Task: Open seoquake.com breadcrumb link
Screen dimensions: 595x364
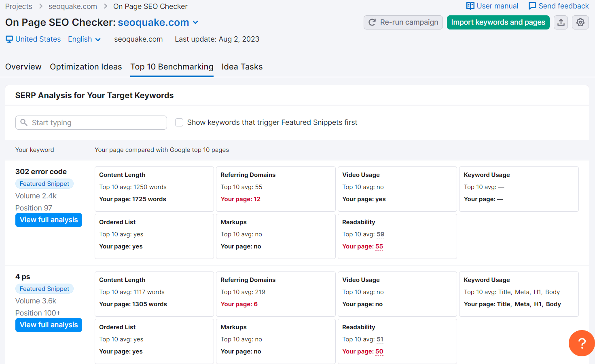Action: tap(73, 6)
